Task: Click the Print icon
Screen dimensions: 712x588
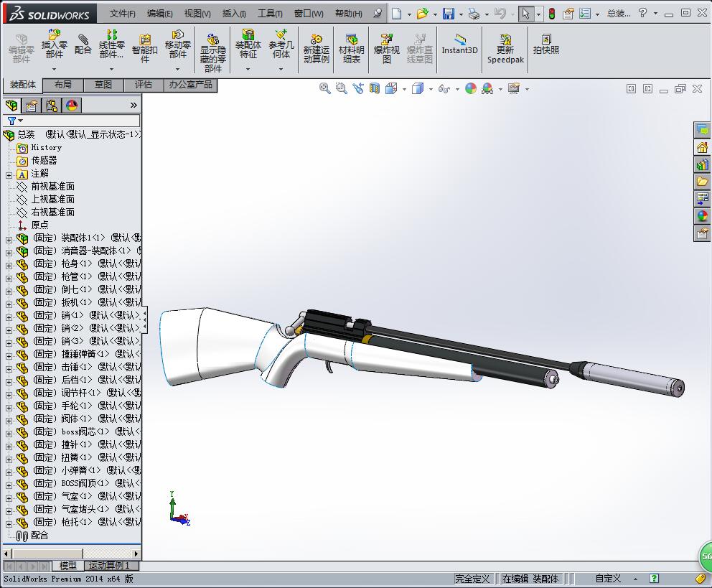Action: point(474,14)
